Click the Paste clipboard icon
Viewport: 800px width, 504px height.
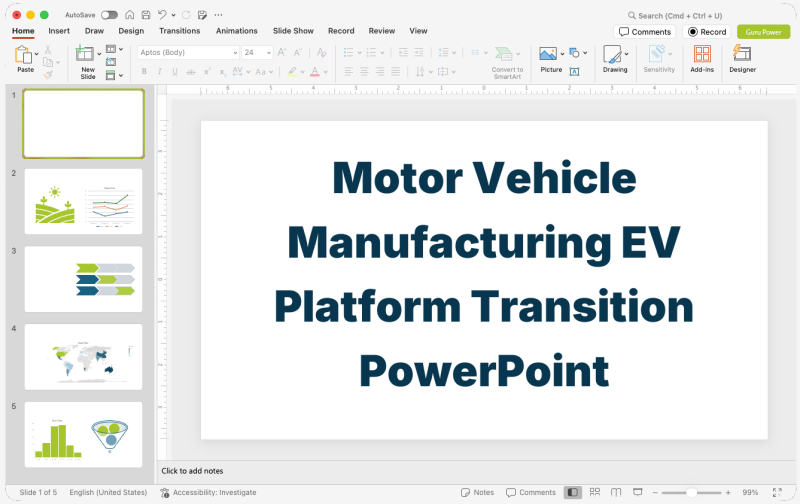pyautogui.click(x=23, y=54)
